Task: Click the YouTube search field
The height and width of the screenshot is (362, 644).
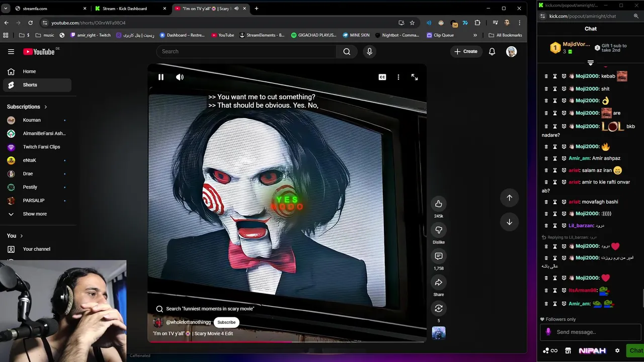Action: (247, 51)
